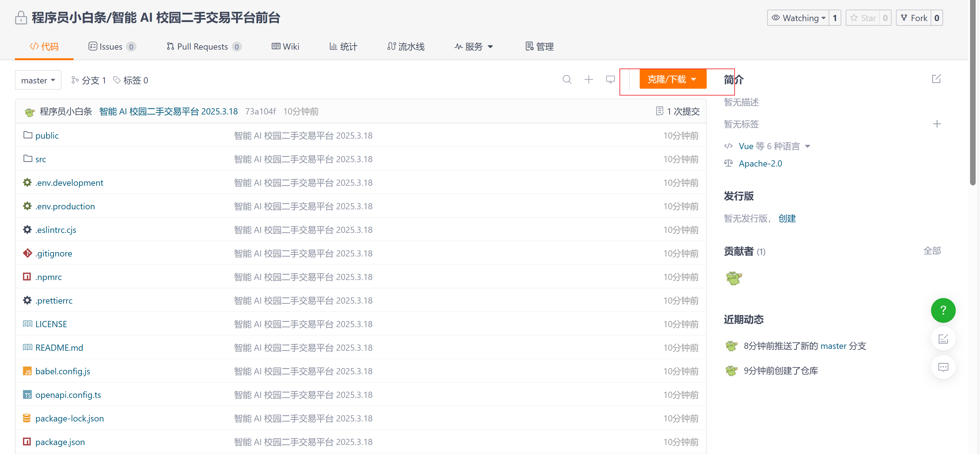Expand the master branch selector
This screenshot has height=454, width=980.
(x=38, y=80)
